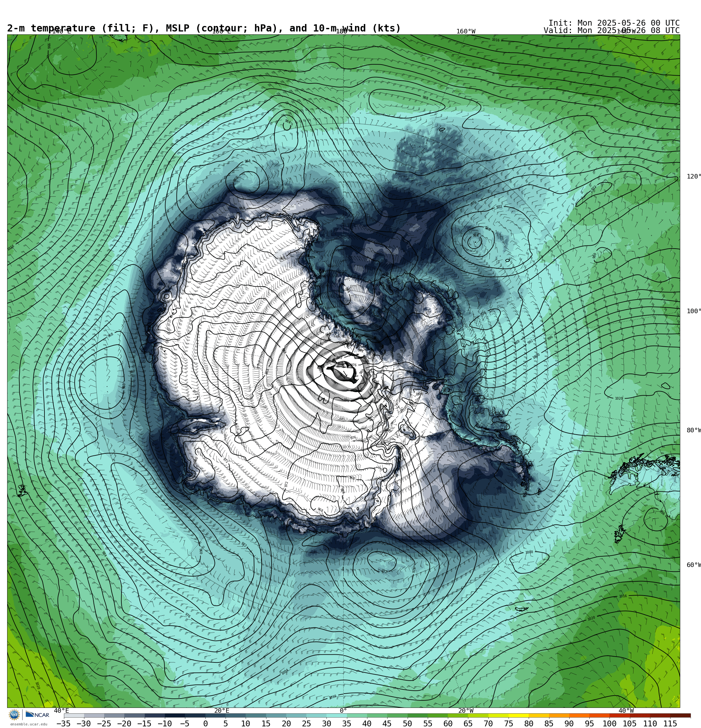Select the 'Init: Mon 2025-05-26 00 UTC' text

[614, 23]
